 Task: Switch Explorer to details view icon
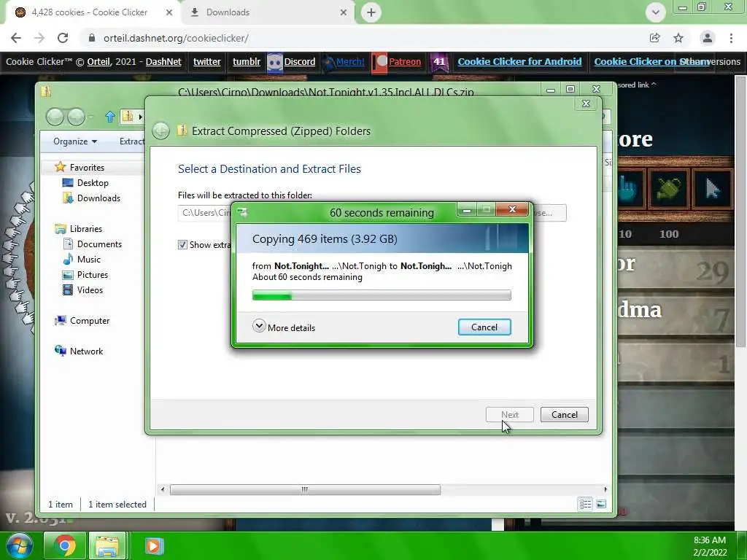point(586,504)
